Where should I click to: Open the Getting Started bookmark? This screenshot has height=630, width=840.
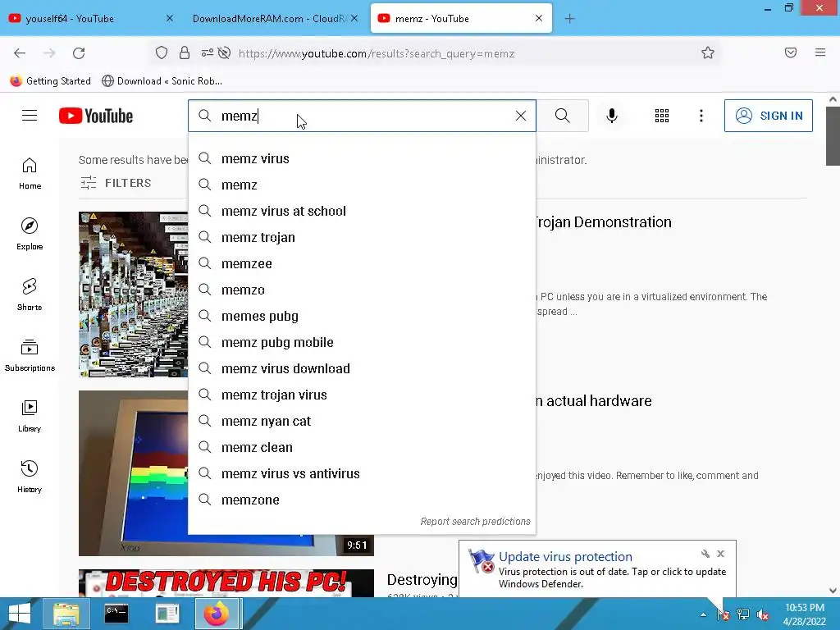pyautogui.click(x=50, y=81)
